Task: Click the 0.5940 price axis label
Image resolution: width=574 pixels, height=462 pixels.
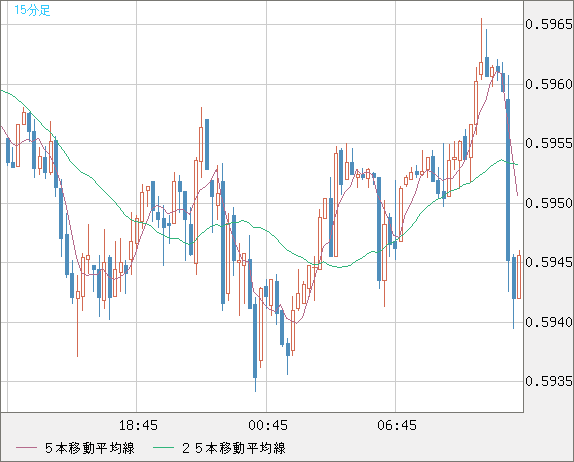Action: click(549, 322)
